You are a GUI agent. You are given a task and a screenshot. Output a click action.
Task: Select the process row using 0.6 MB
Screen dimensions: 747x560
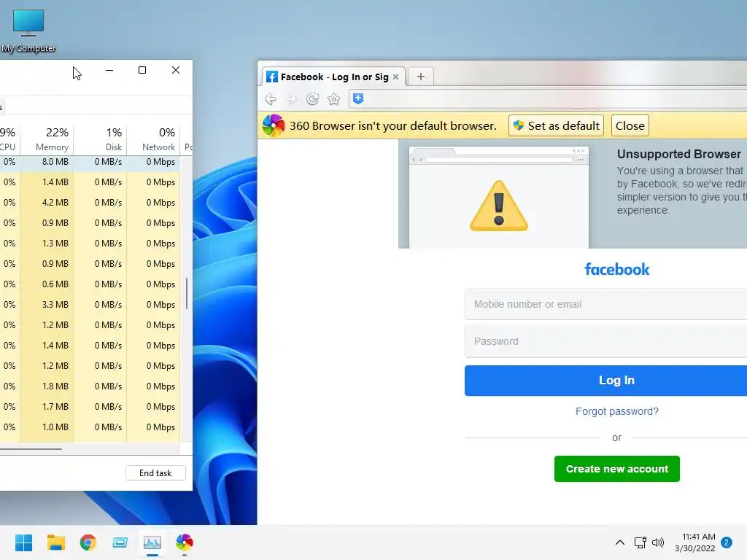click(x=90, y=284)
